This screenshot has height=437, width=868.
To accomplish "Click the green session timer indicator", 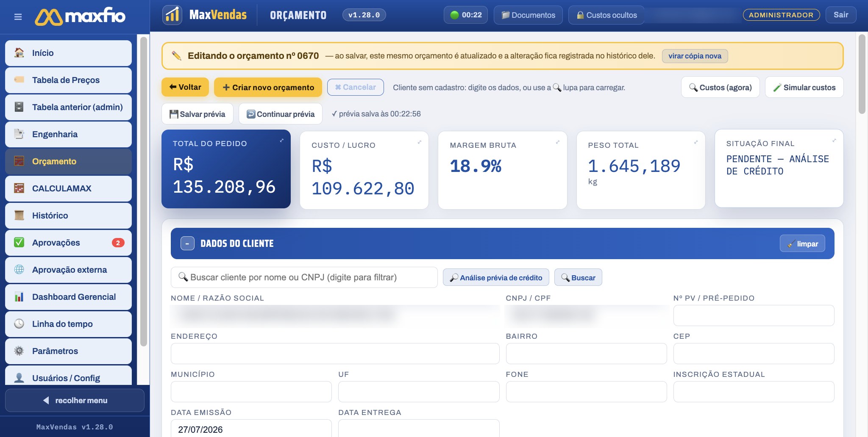I will tap(466, 15).
